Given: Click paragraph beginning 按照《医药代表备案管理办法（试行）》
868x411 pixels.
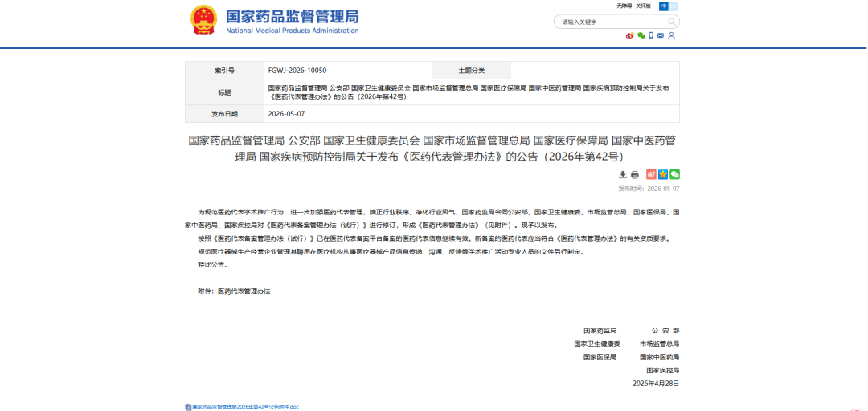Looking at the screenshot, I should tap(435, 238).
